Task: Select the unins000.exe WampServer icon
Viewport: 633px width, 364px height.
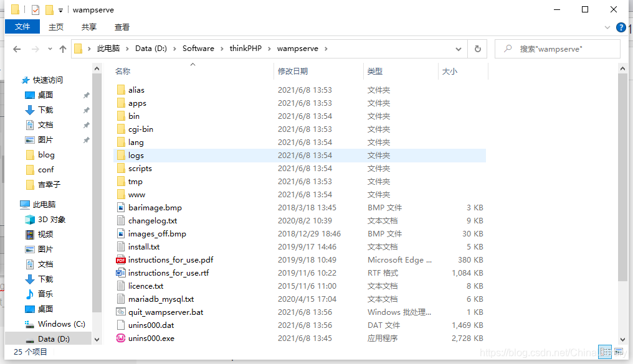Action: (121, 338)
